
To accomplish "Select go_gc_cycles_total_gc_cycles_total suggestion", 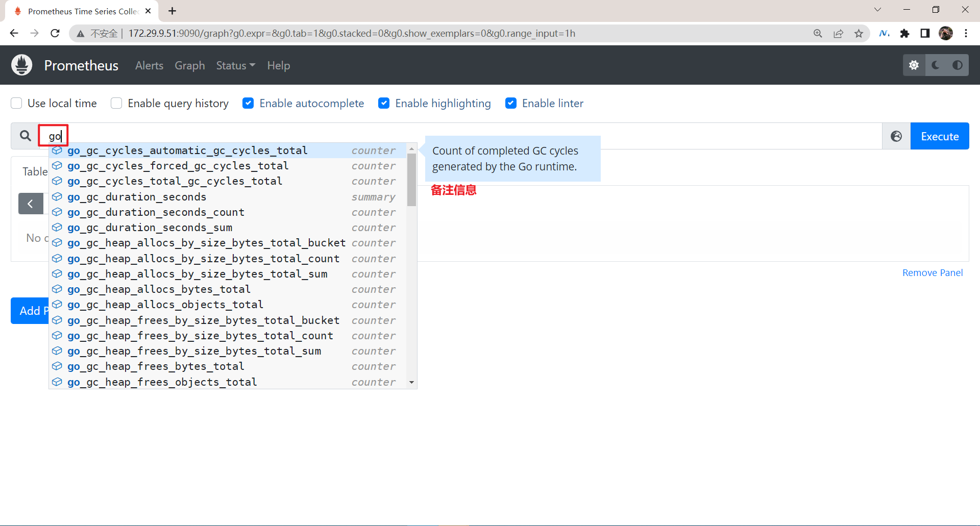I will click(x=229, y=181).
